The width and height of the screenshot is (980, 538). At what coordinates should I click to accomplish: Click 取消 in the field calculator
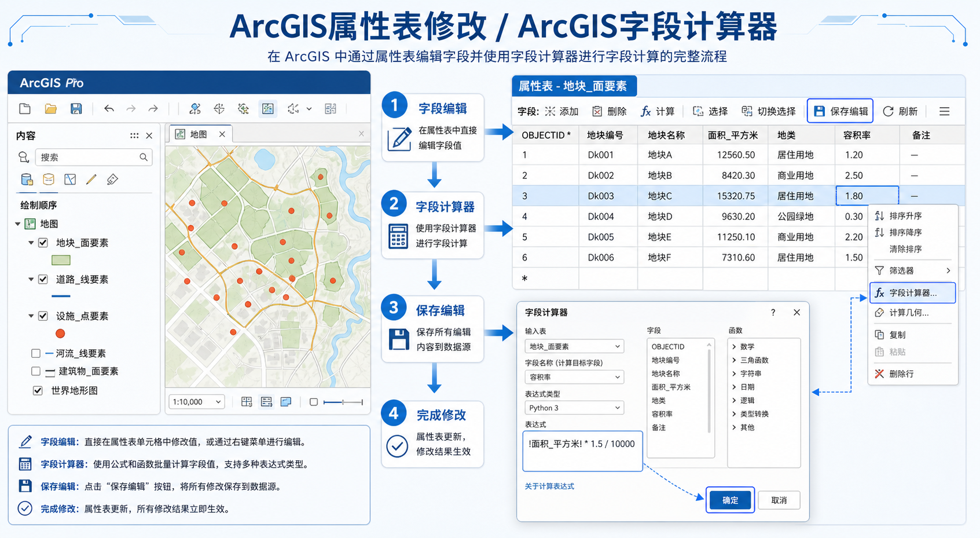[779, 500]
